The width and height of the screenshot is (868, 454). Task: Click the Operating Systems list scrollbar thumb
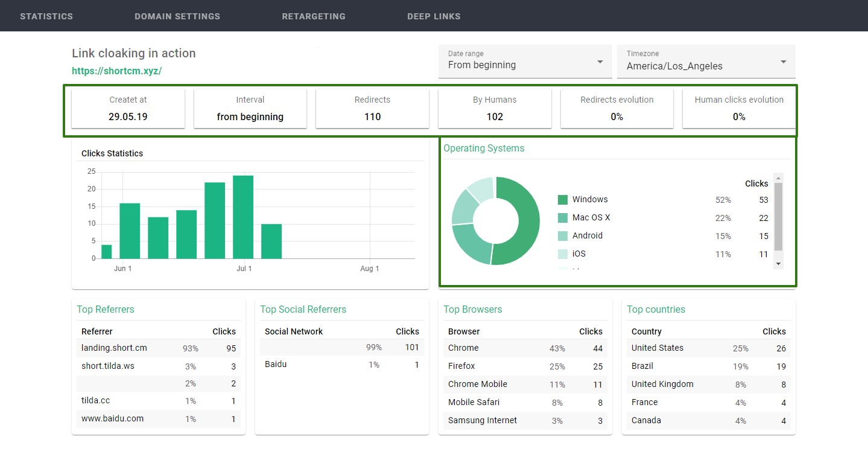coord(778,217)
